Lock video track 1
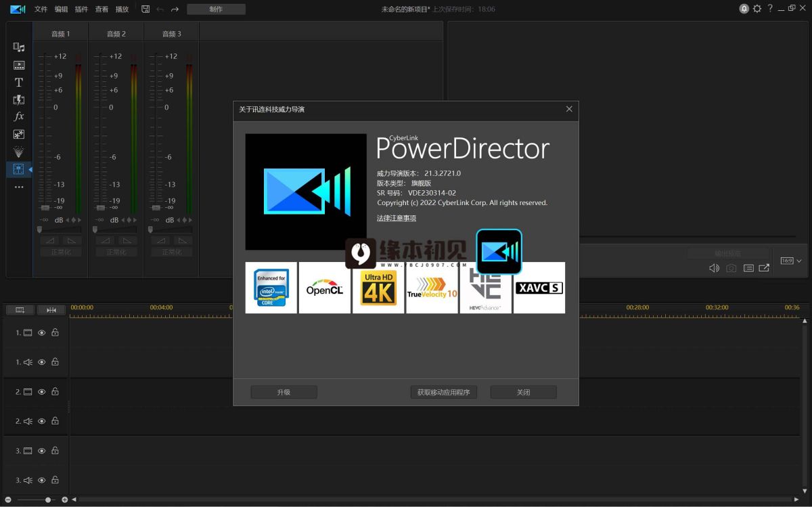The width and height of the screenshot is (812, 507). [x=55, y=333]
